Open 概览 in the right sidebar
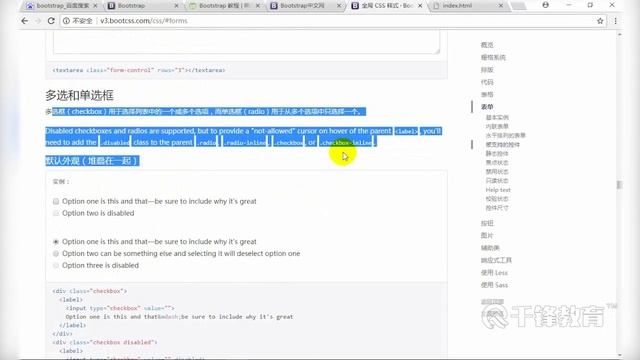 (487, 45)
